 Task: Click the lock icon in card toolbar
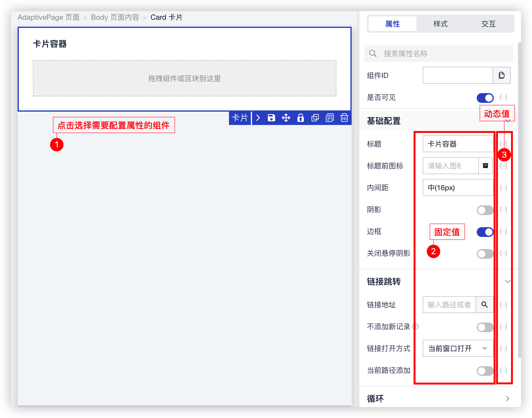point(300,118)
